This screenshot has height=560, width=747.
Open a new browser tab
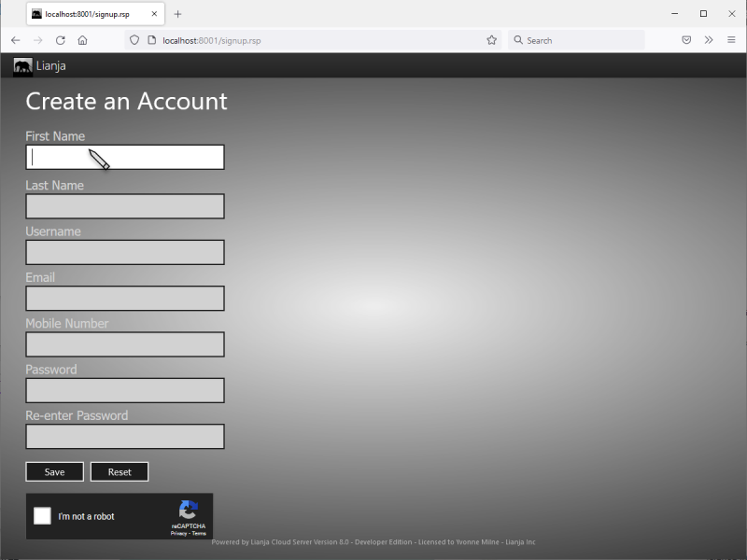coord(177,14)
